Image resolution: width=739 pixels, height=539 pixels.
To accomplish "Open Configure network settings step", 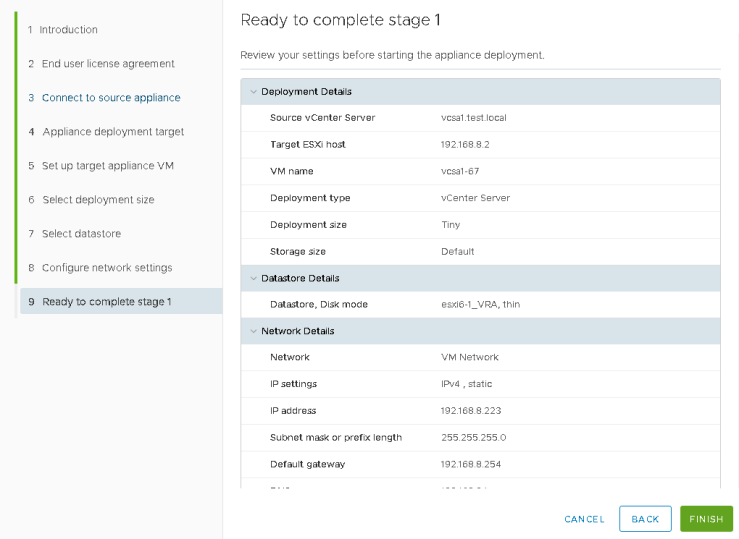I will coord(107,268).
